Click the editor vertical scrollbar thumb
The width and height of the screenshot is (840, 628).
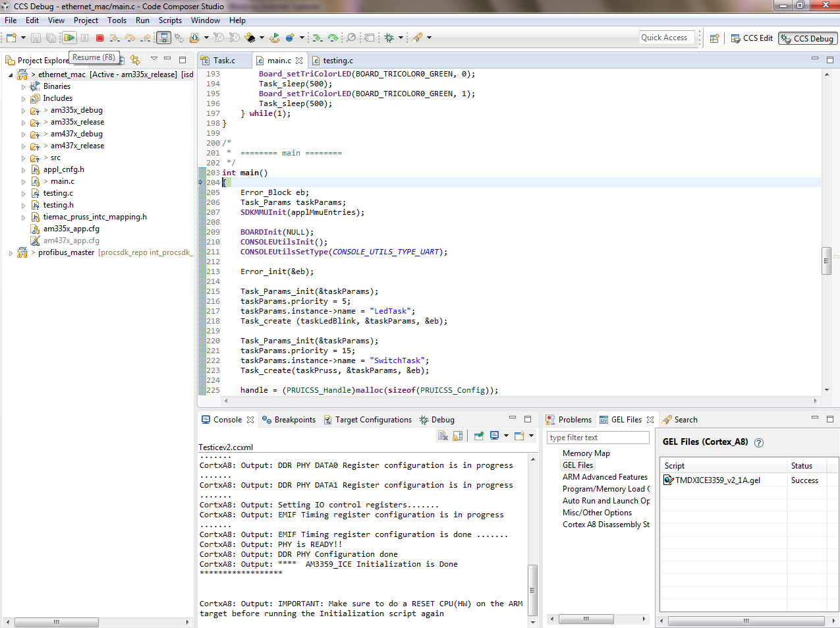(826, 260)
